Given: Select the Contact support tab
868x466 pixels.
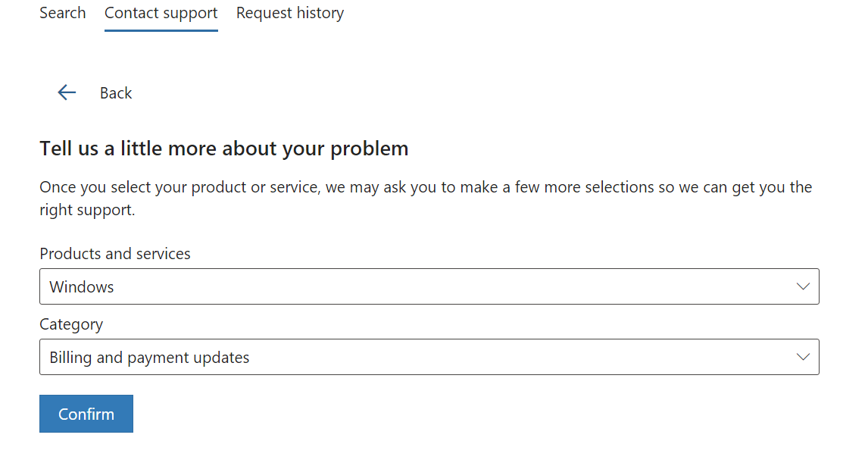Looking at the screenshot, I should point(161,13).
